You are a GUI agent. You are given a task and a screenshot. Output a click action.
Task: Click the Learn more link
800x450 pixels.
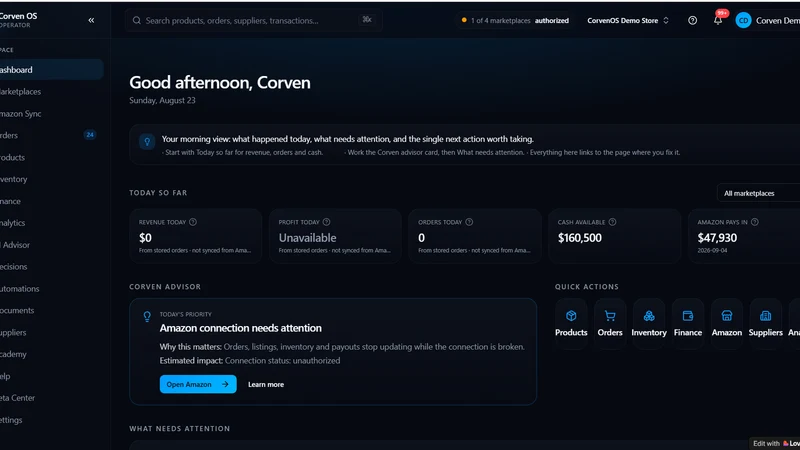coord(266,384)
